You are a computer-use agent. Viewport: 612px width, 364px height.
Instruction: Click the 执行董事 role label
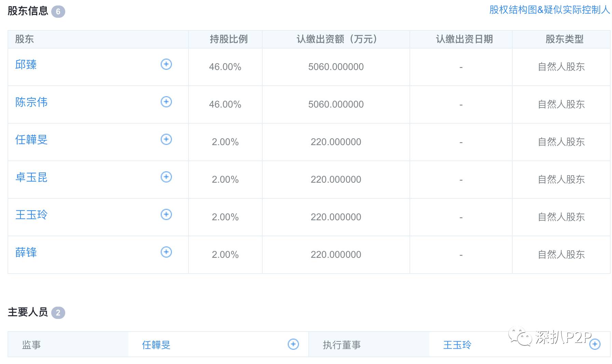[342, 345]
